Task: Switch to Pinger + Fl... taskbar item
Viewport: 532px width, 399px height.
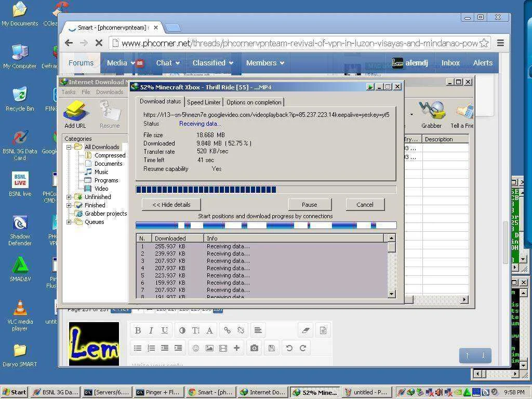Action: [159, 392]
